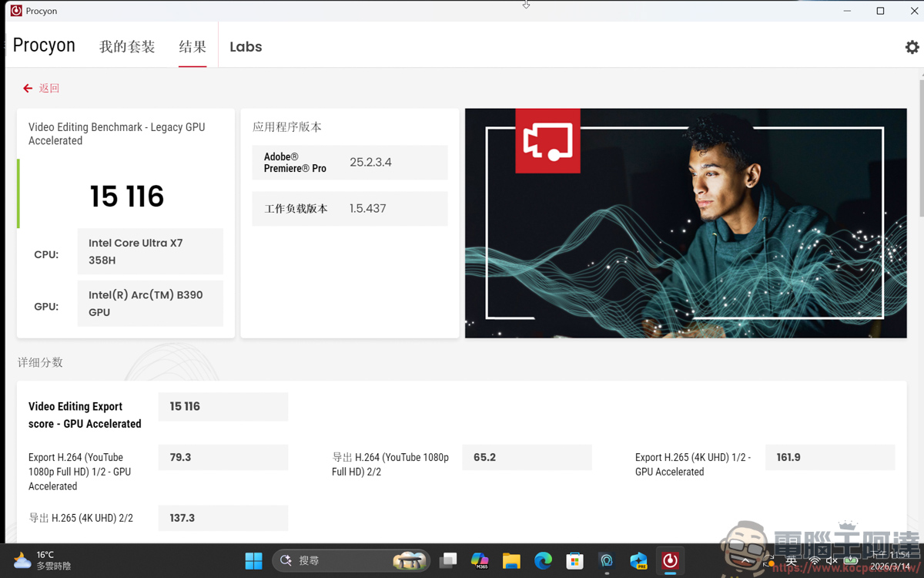Viewport: 924px width, 578px height.
Task: Open Microsoft Store from taskbar
Action: 574,560
